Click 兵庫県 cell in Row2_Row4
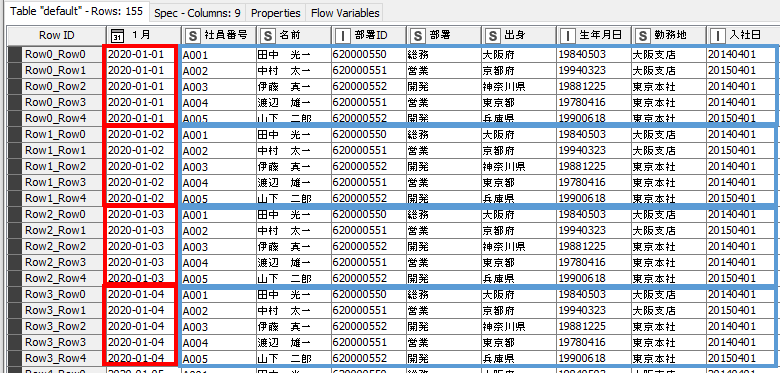The width and height of the screenshot is (780, 373). pyautogui.click(x=519, y=279)
